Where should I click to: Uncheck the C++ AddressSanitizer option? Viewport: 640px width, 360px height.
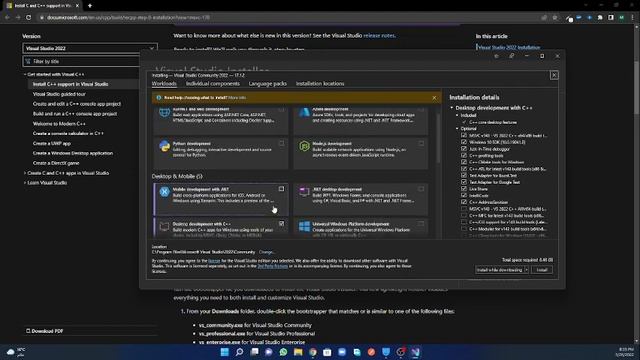pos(464,202)
